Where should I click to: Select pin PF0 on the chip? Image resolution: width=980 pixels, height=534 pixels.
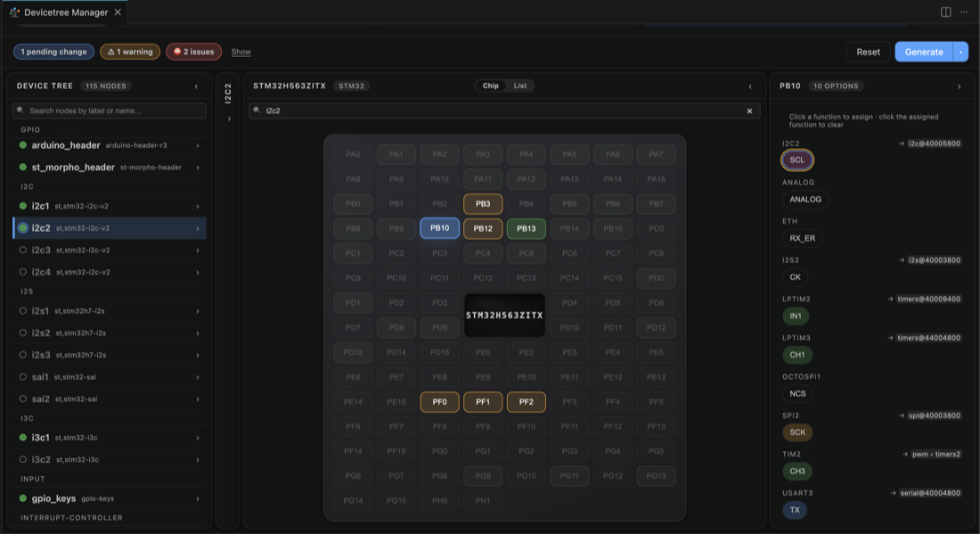[439, 402]
